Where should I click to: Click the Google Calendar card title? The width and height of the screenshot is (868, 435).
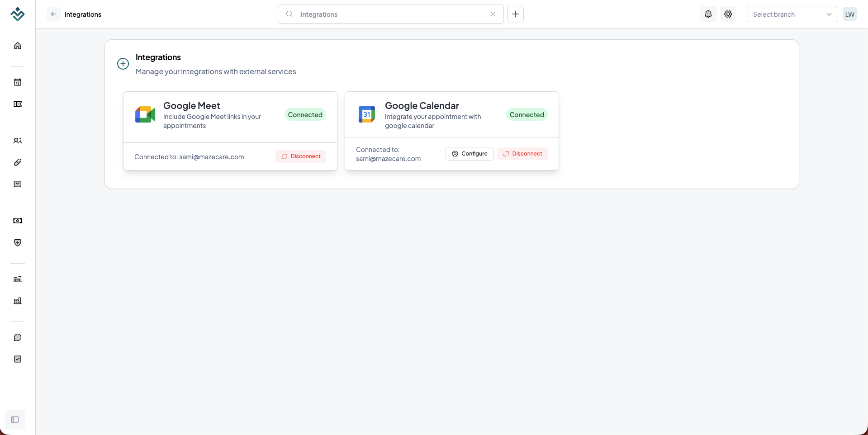click(x=422, y=106)
